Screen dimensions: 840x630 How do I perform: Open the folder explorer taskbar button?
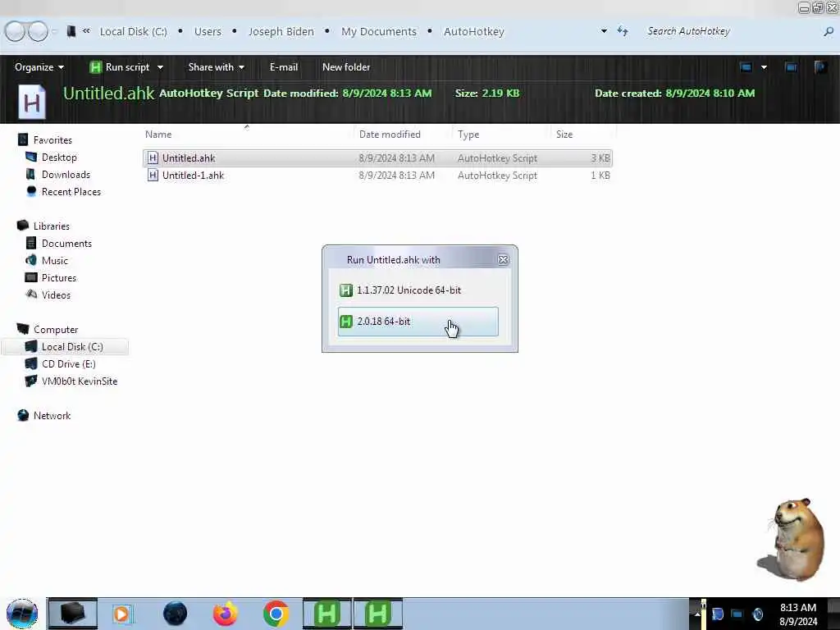tap(73, 614)
